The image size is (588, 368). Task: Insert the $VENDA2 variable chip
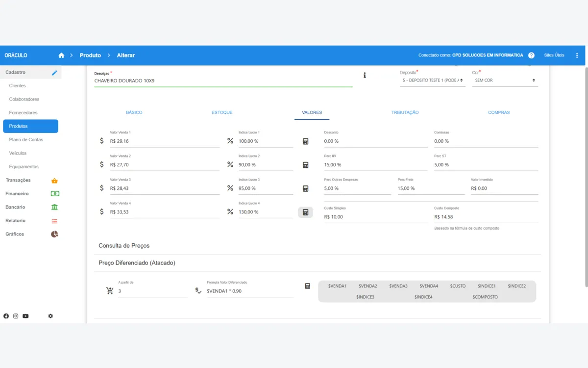click(x=367, y=286)
